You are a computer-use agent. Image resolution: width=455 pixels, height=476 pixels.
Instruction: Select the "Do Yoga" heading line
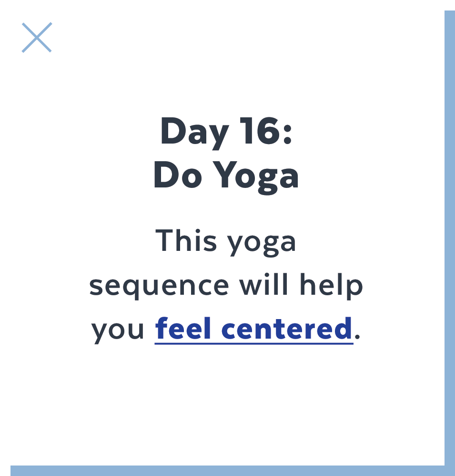pos(226,176)
